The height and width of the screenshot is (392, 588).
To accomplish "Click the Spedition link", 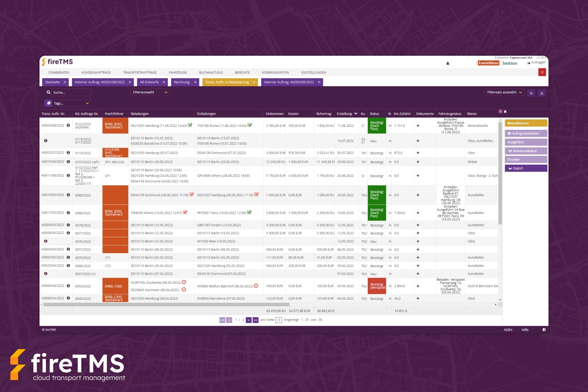I will point(510,63).
